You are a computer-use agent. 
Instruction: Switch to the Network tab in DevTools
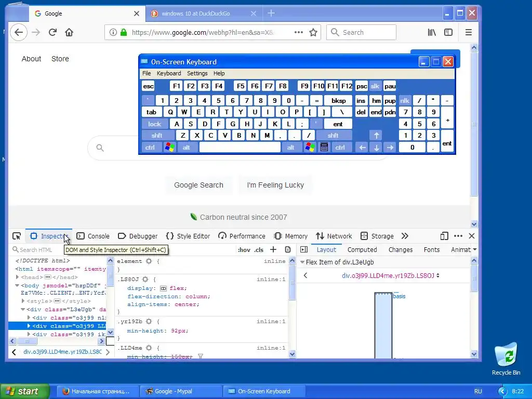[334, 236]
